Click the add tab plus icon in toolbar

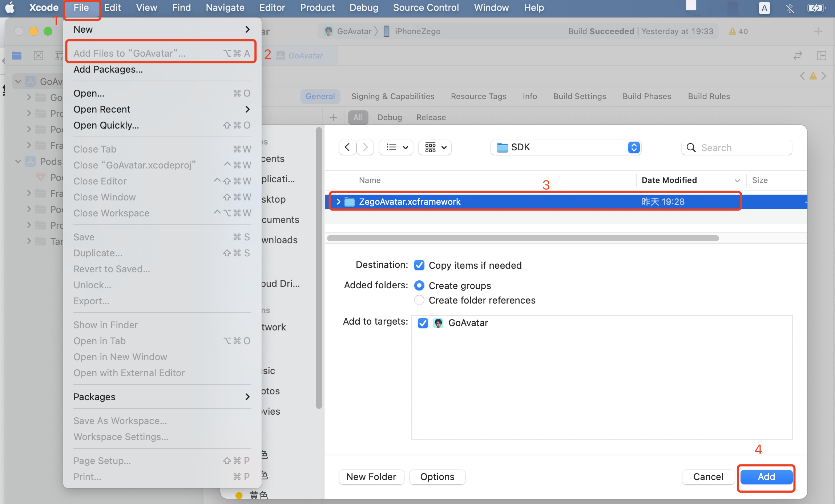(x=818, y=31)
